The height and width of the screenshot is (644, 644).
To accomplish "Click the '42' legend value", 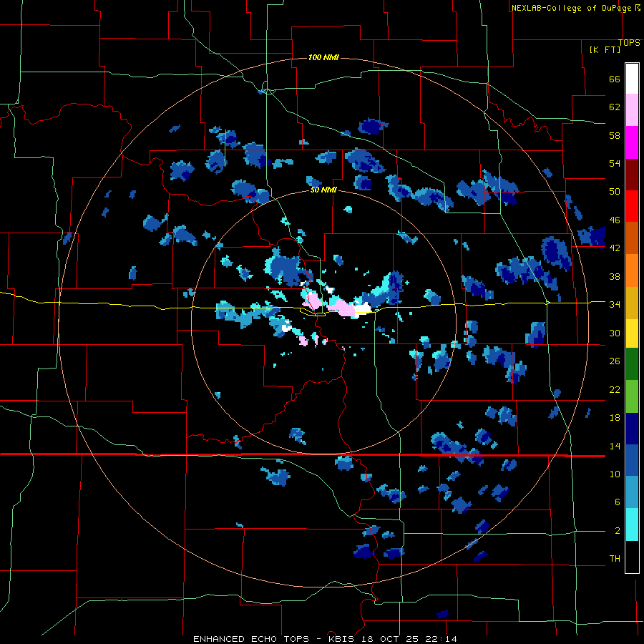I will (x=615, y=248).
